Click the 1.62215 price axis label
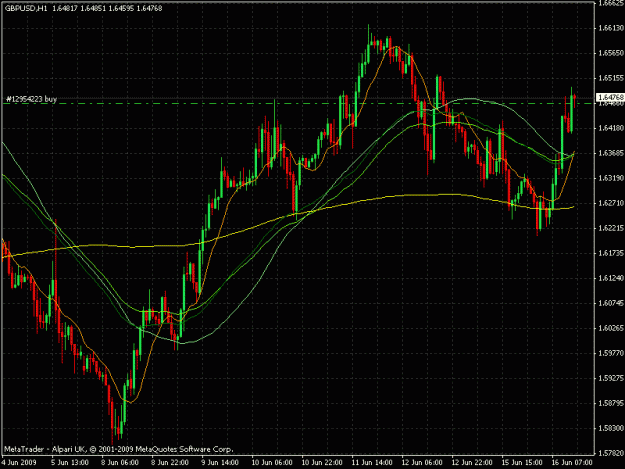This screenshot has height=469, width=625. pos(611,228)
